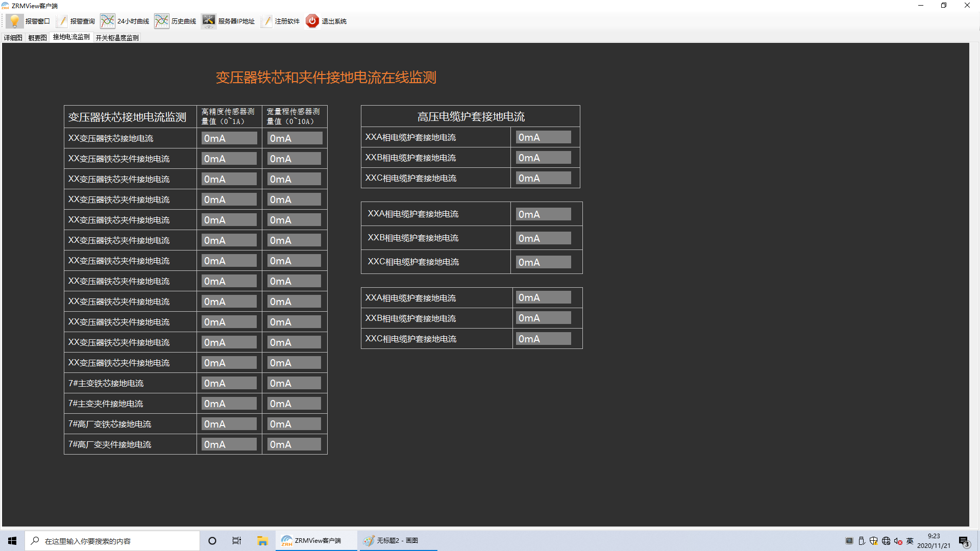Click the Windows Start button
The width and height of the screenshot is (980, 551).
12,540
